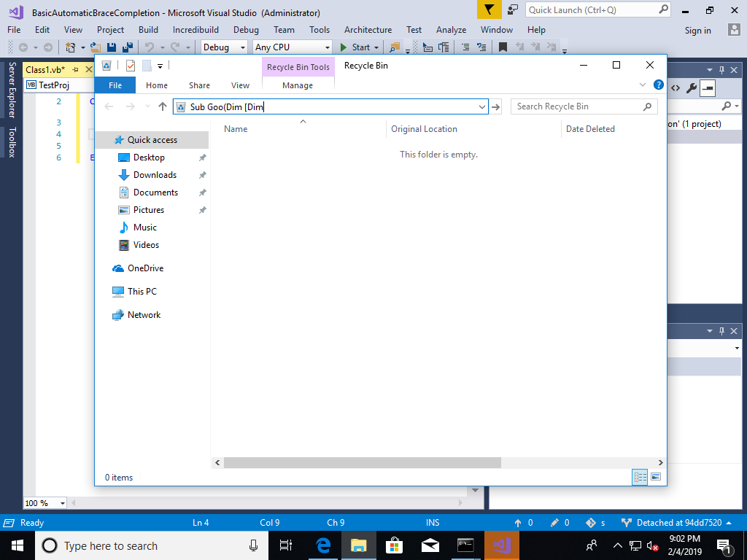Click the wrench Properties icon in Solution Explorer
The height and width of the screenshot is (560, 747).
[692, 87]
